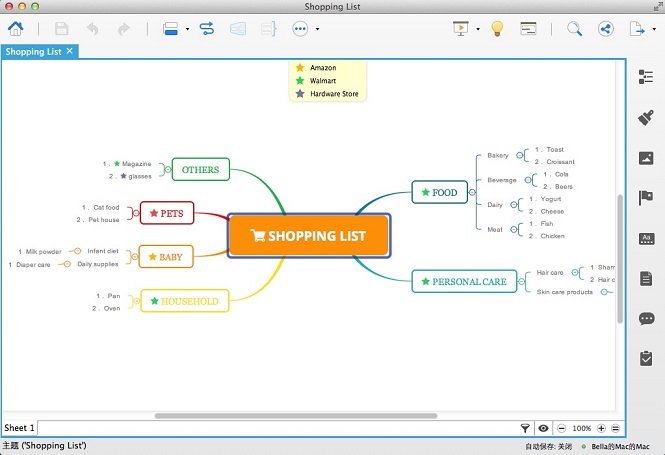Screen dimensions: 665x455
Task: Collapse the Bakery subtopic
Action: coord(521,156)
